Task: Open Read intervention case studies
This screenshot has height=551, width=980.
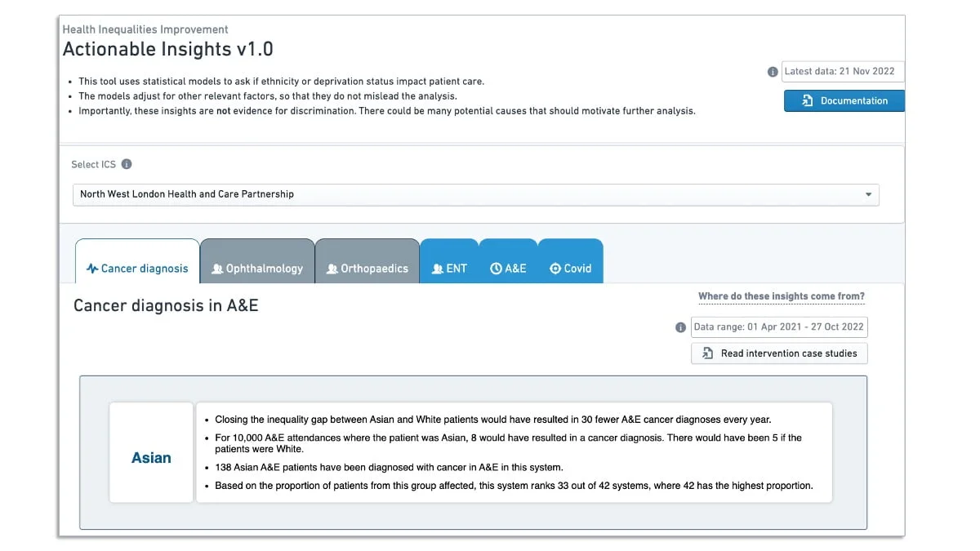Action: (779, 353)
